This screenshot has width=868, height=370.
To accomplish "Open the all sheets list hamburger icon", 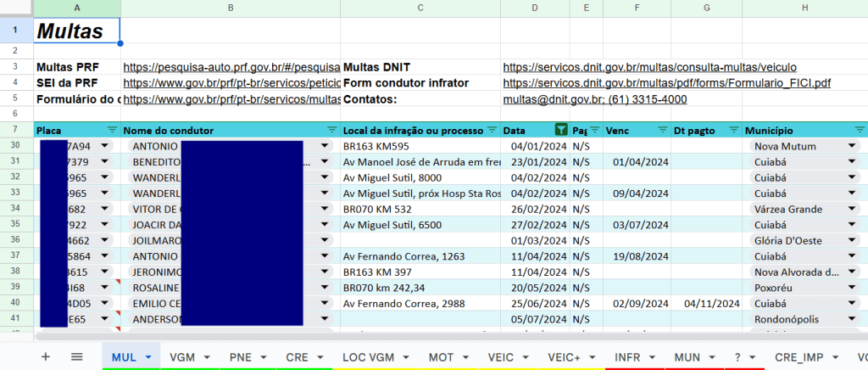I will click(76, 356).
